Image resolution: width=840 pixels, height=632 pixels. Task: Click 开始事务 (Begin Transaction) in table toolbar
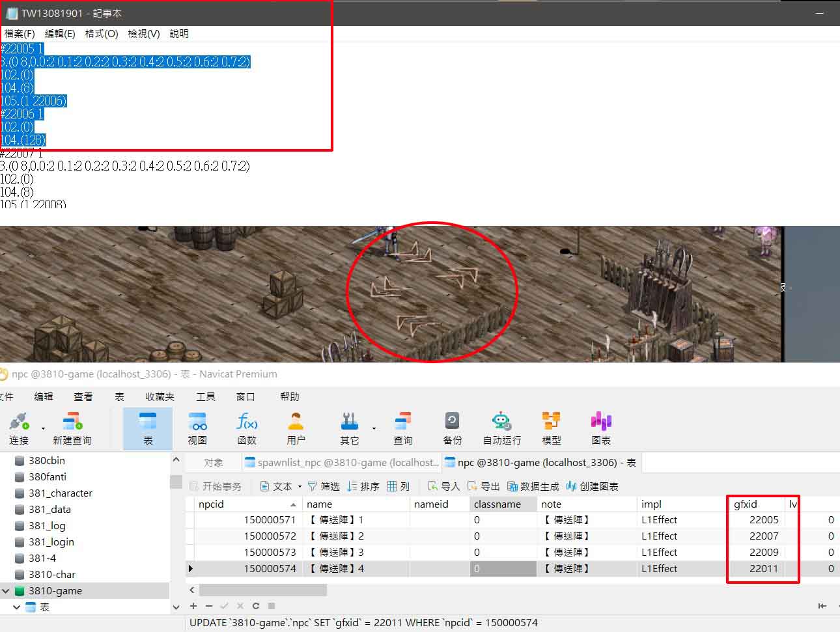click(x=216, y=486)
